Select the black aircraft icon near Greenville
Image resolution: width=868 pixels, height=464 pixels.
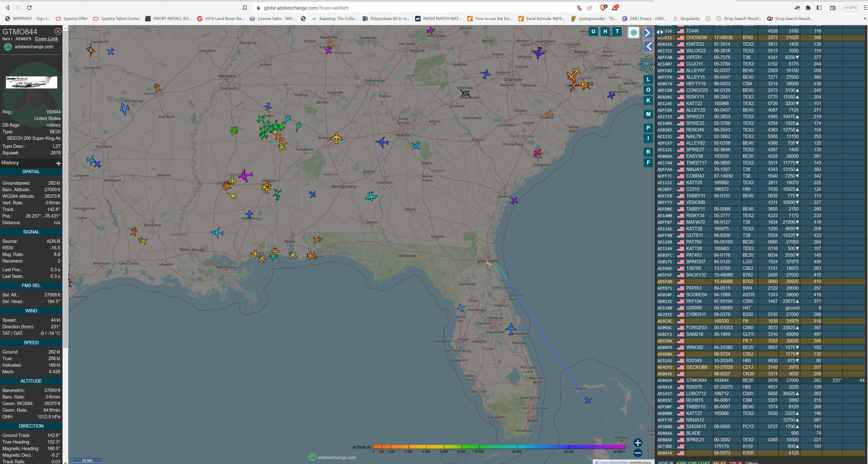(x=465, y=93)
